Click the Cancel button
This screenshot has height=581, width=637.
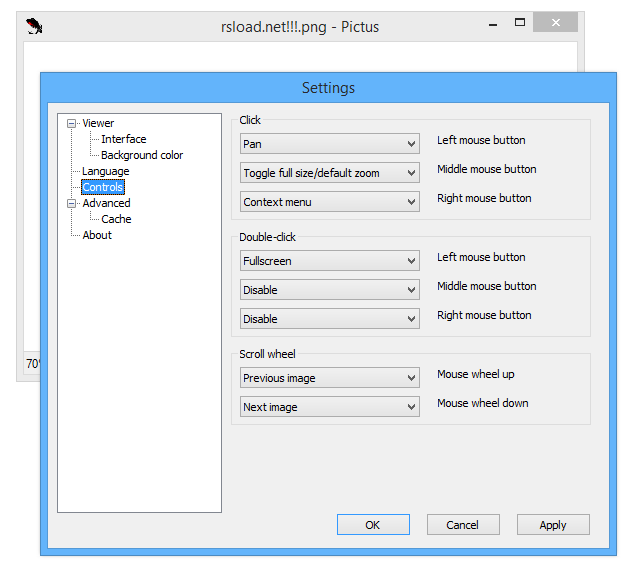tap(463, 525)
